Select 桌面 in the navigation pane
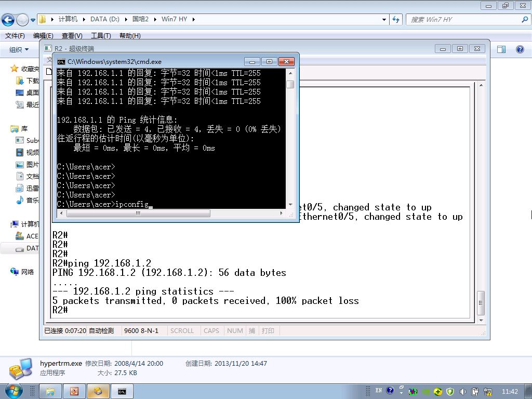Viewport: 532px width, 399px height. point(33,92)
